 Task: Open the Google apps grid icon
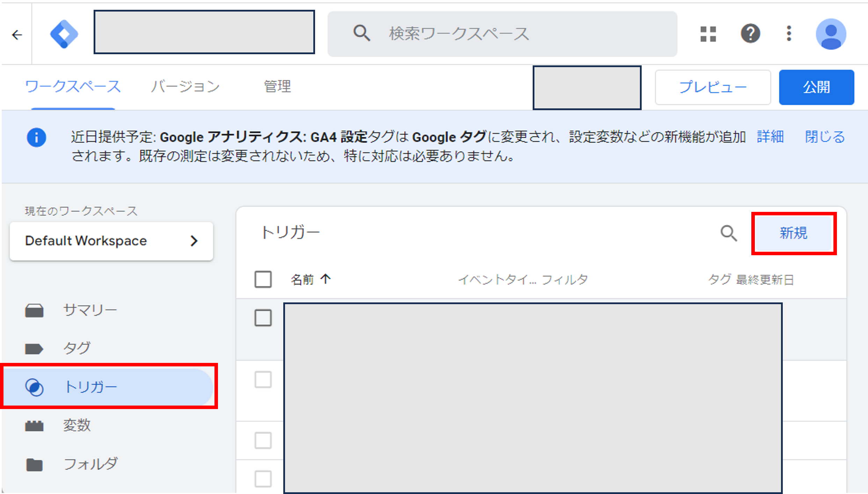708,34
